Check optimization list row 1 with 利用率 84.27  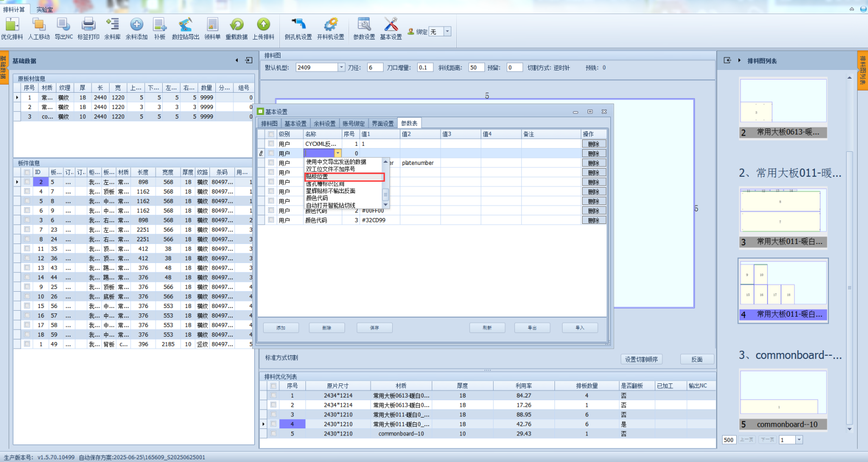tap(273, 395)
